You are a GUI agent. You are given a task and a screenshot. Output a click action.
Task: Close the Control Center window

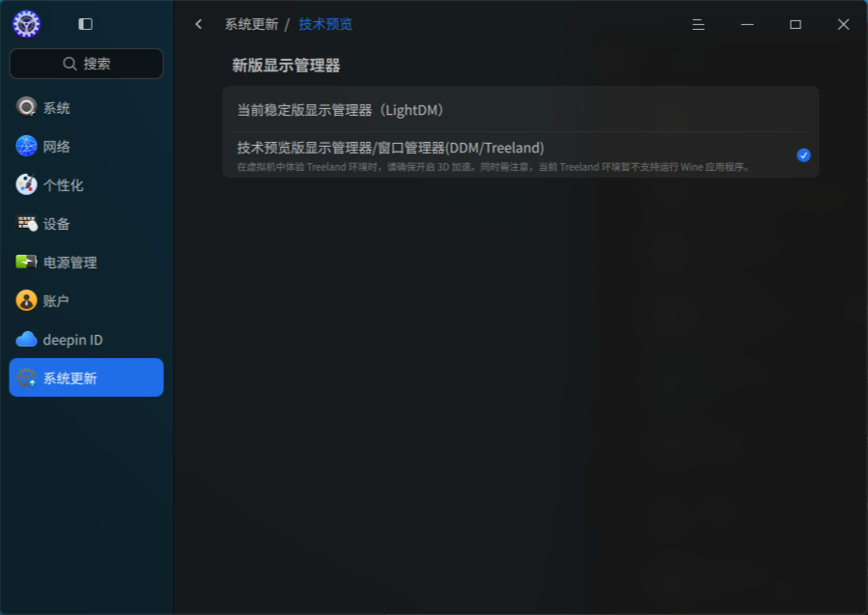tap(843, 24)
